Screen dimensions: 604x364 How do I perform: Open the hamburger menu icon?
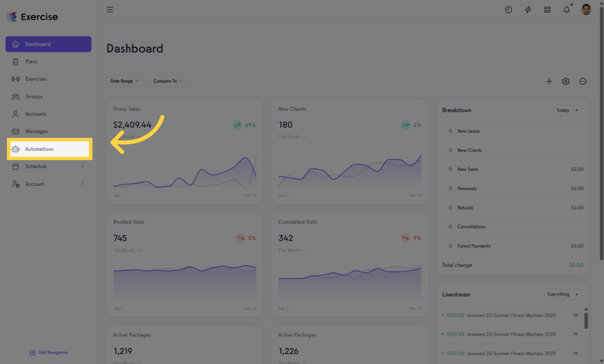(x=110, y=9)
